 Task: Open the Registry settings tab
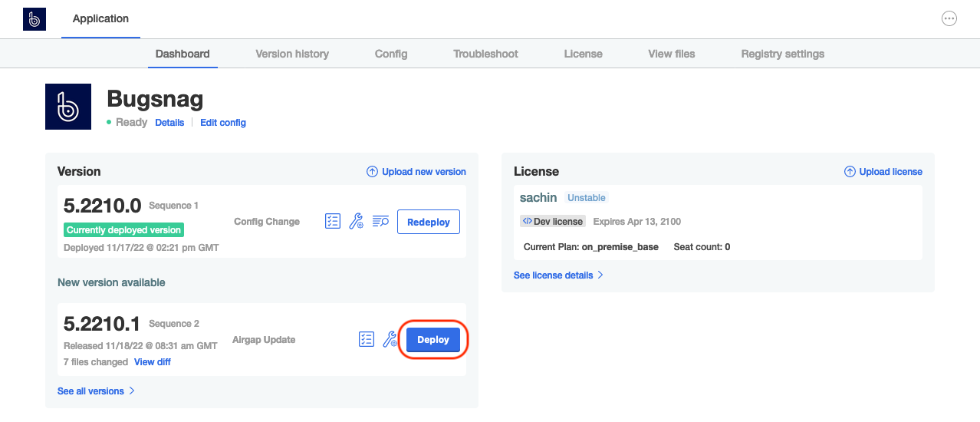click(783, 54)
